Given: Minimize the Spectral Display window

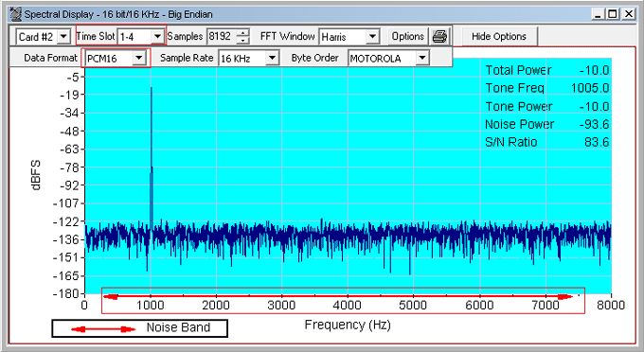Looking at the screenshot, I should (599, 14).
